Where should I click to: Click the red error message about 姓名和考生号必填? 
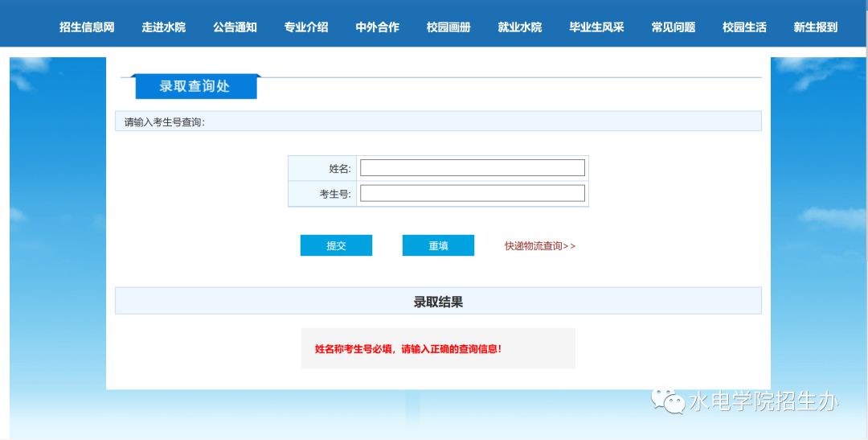(x=408, y=349)
